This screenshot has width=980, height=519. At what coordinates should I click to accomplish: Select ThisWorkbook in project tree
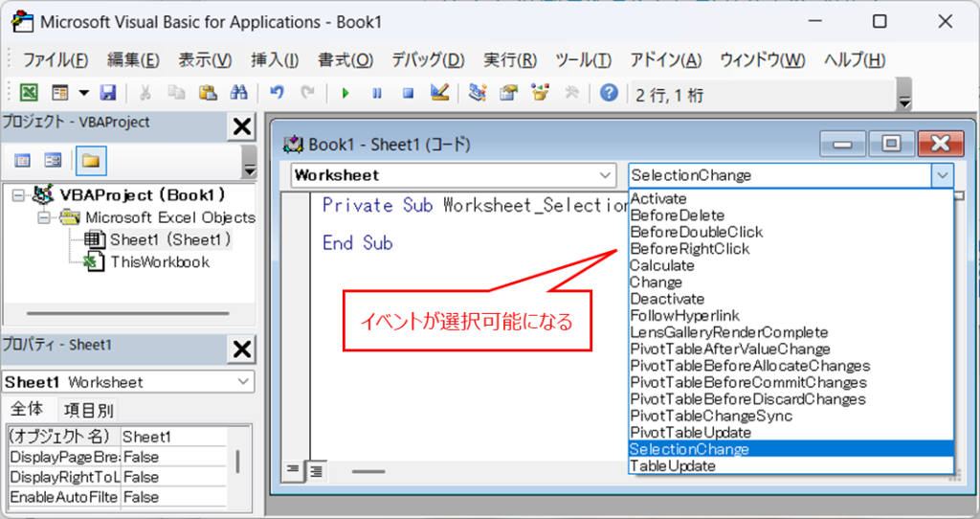click(160, 262)
